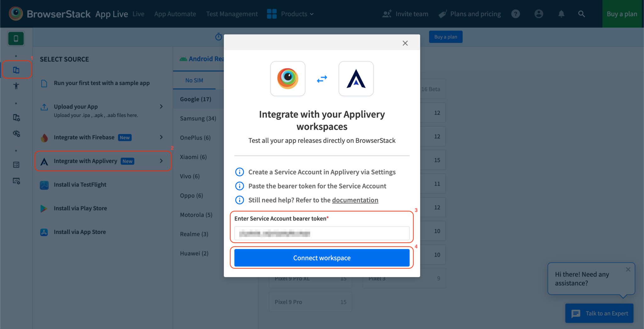Select the test checklist sidebar icon
This screenshot has height=329, width=644.
16,164
